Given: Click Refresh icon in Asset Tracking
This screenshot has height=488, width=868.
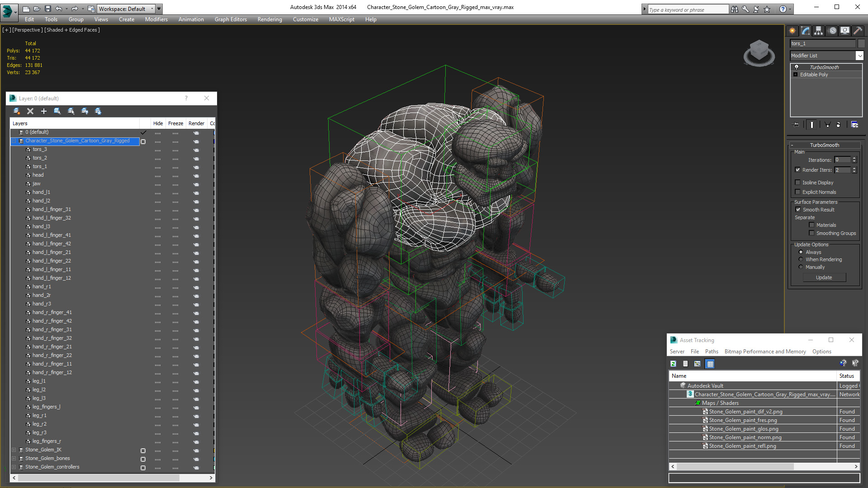Looking at the screenshot, I should pyautogui.click(x=673, y=364).
